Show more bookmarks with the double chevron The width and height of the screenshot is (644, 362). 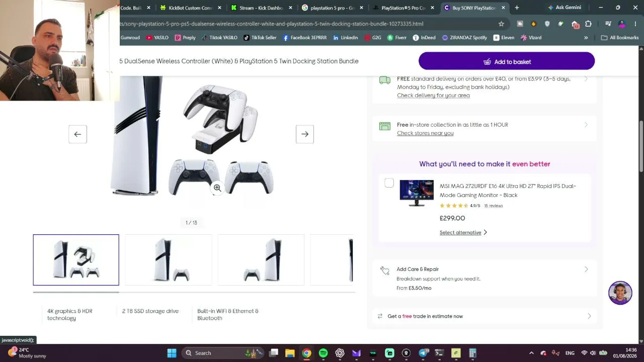586,38
